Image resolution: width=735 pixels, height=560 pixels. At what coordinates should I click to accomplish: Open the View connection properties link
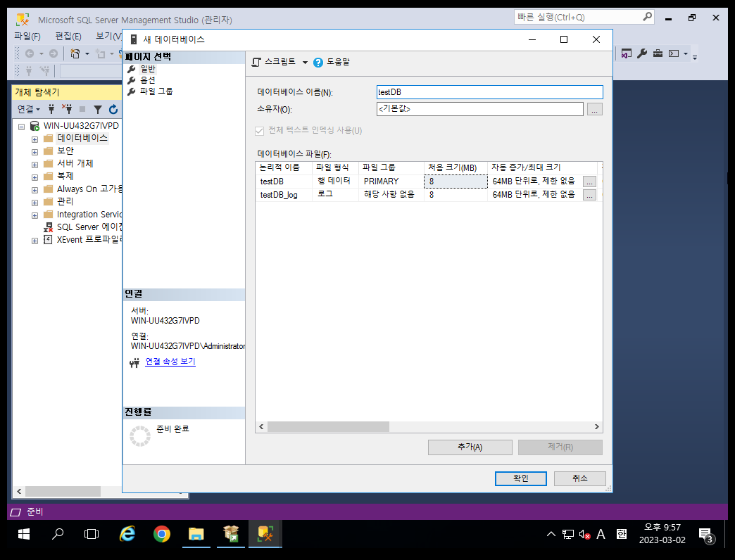click(170, 362)
